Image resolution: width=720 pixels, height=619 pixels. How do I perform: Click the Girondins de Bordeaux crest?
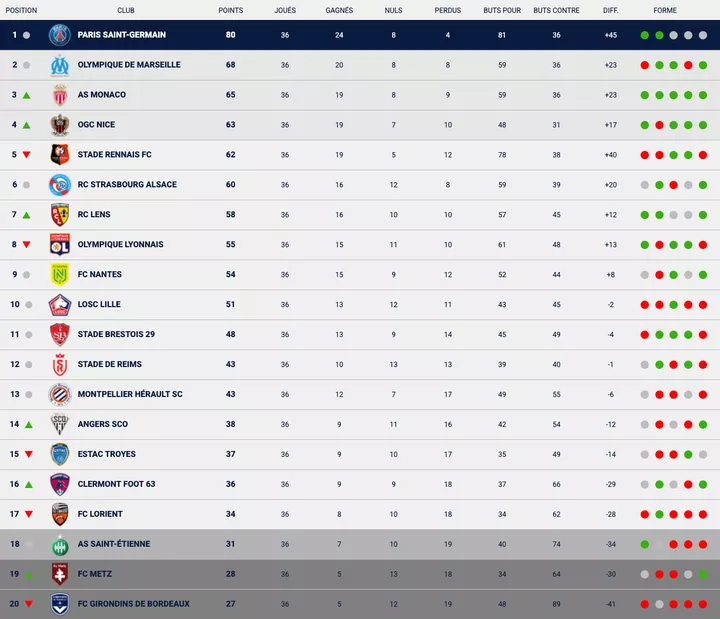pyautogui.click(x=60, y=604)
